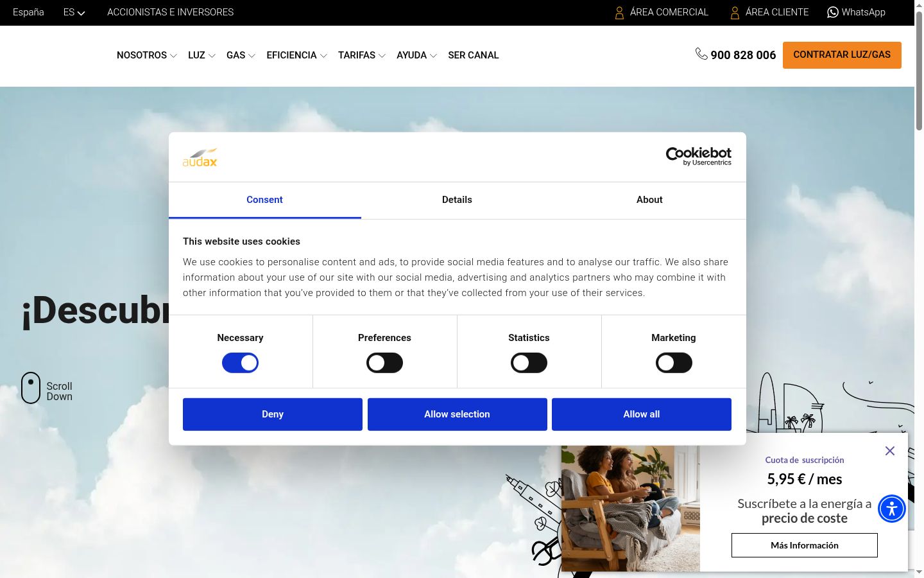Click the page vertical scrollbar
The height and width of the screenshot is (578, 924).
919,71
